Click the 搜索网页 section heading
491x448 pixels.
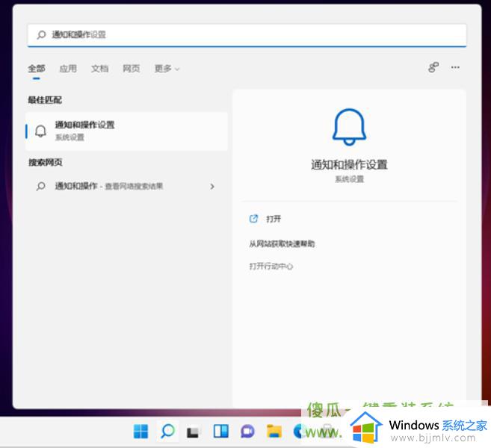click(45, 162)
